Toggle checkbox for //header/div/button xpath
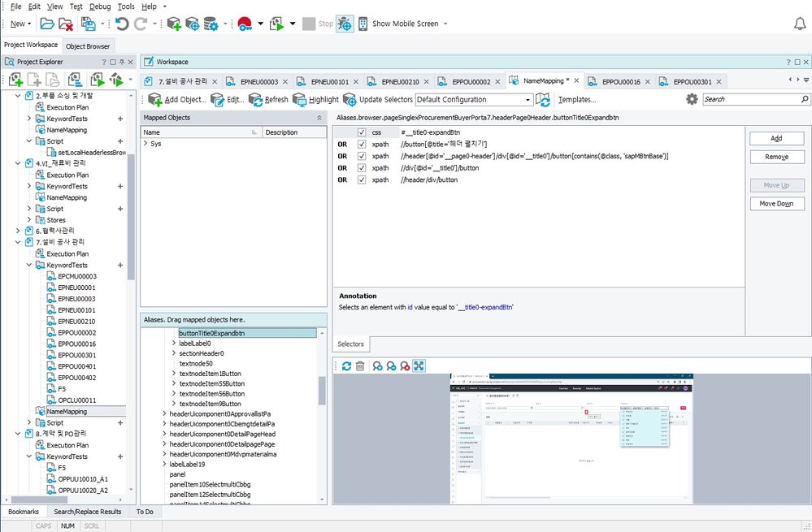This screenshot has width=812, height=532. (362, 179)
